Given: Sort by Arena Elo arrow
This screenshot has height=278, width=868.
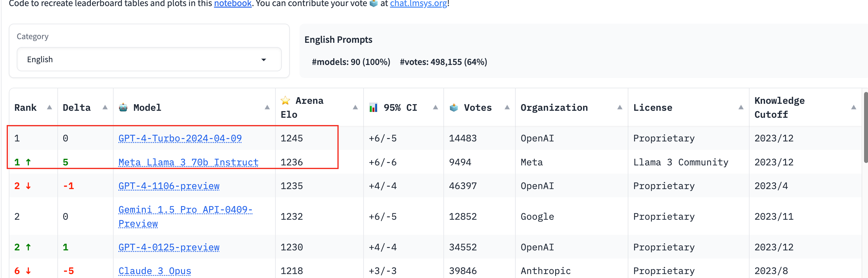Looking at the screenshot, I should [355, 107].
